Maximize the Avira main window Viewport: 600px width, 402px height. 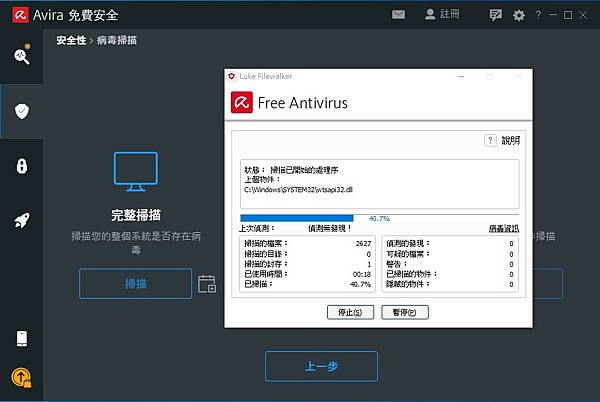[x=568, y=15]
